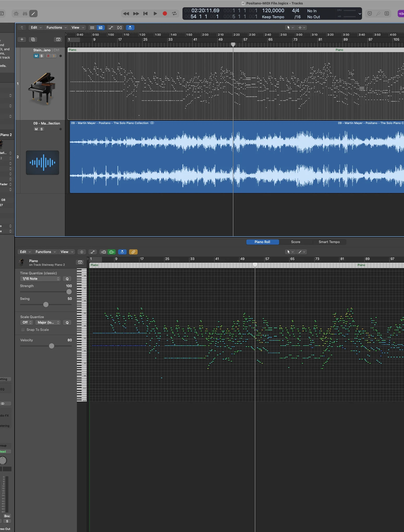
Task: Show automation in Piano Roll toolbar
Action: click(x=93, y=252)
